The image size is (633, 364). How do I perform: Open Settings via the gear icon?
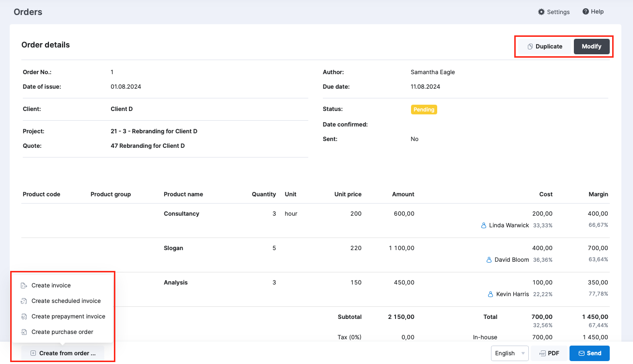(x=541, y=12)
